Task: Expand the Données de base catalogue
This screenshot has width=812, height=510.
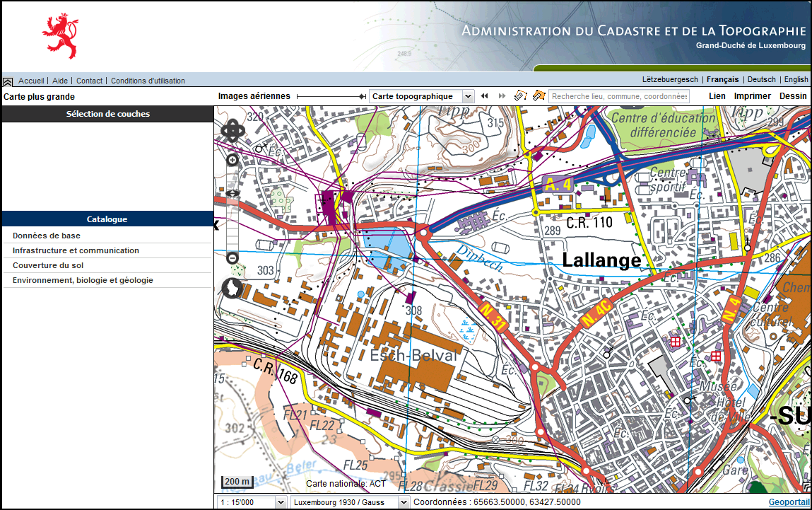Action: click(47, 236)
